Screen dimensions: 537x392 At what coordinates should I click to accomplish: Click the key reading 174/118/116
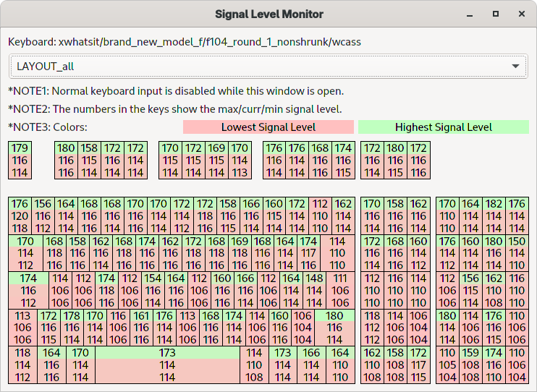point(107,290)
